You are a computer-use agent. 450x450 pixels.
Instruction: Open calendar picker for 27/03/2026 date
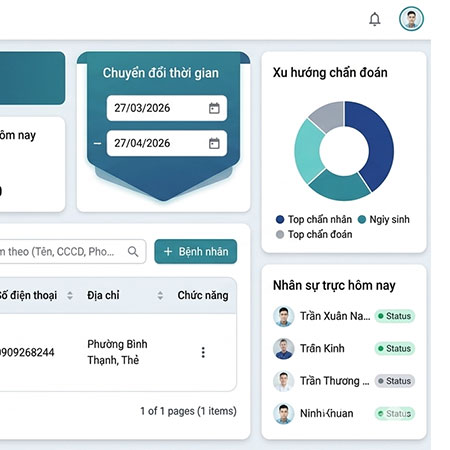pyautogui.click(x=214, y=108)
